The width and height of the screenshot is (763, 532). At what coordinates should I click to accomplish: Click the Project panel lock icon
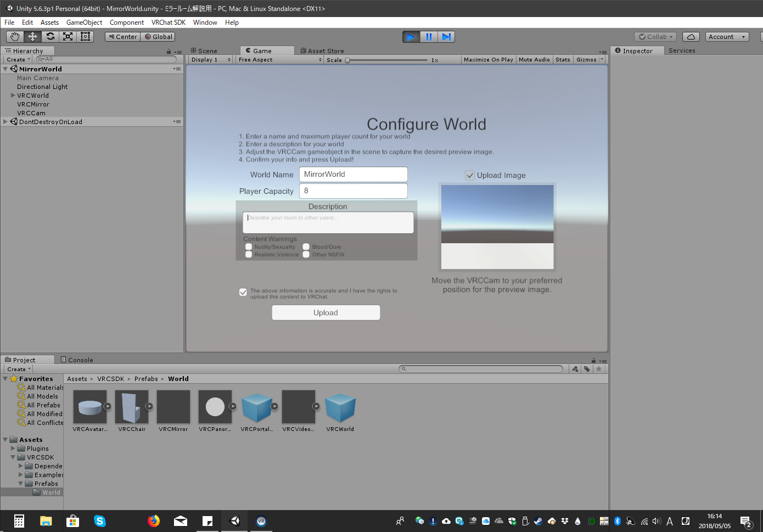[593, 361]
